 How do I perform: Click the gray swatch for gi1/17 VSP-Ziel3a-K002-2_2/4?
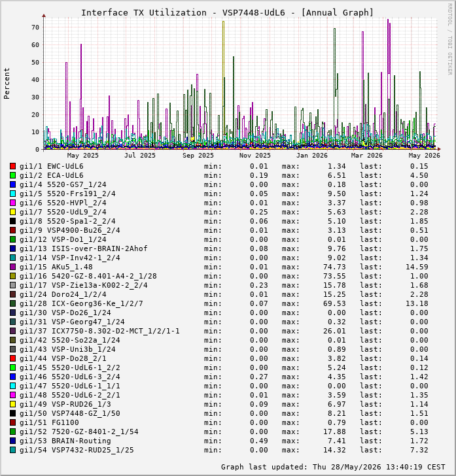tap(12, 285)
